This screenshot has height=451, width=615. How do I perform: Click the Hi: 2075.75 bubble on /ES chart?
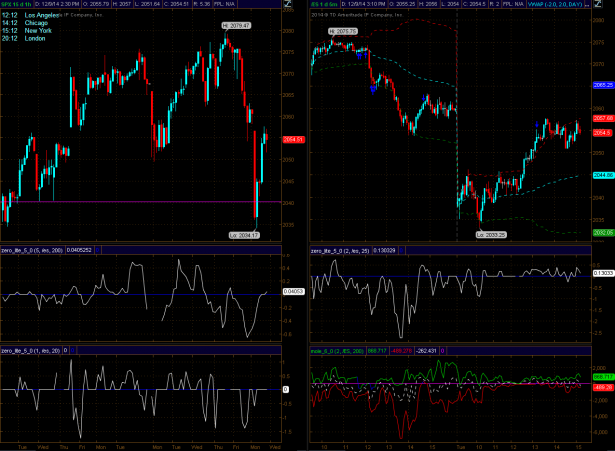(x=343, y=31)
